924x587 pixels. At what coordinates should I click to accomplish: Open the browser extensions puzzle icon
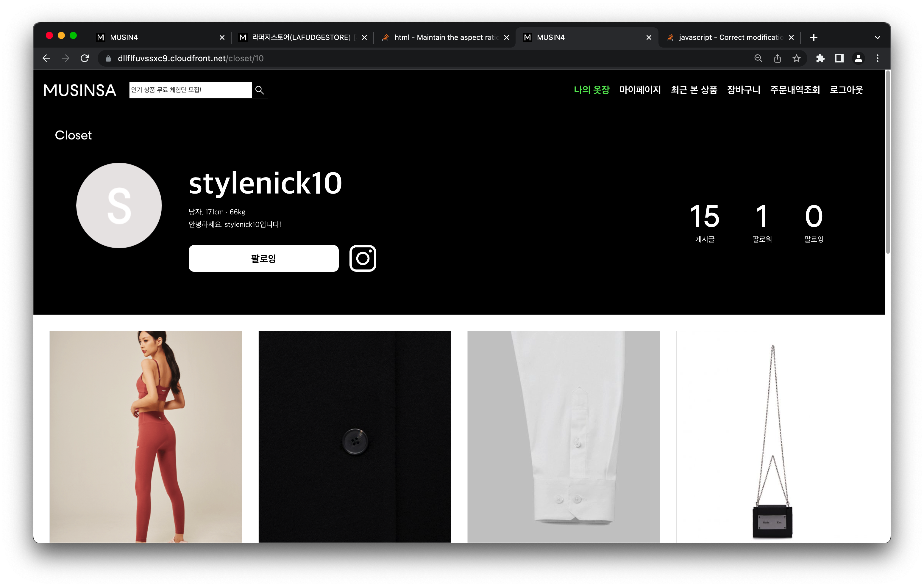[x=820, y=58]
